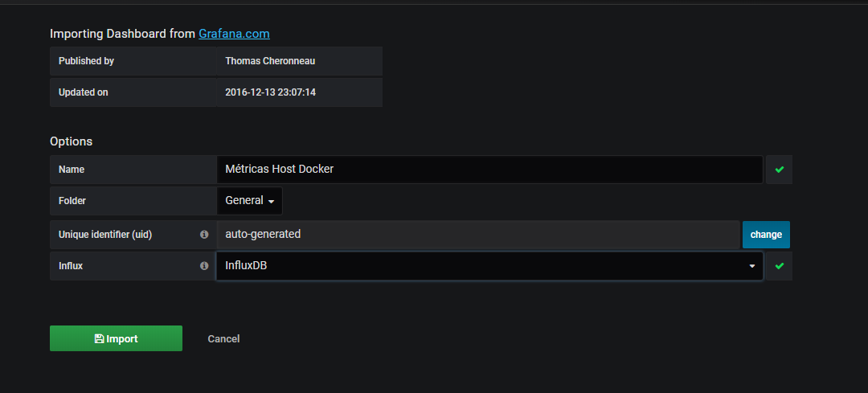Click the floppy disk icon on Import button
The width and height of the screenshot is (868, 393).
pos(99,339)
